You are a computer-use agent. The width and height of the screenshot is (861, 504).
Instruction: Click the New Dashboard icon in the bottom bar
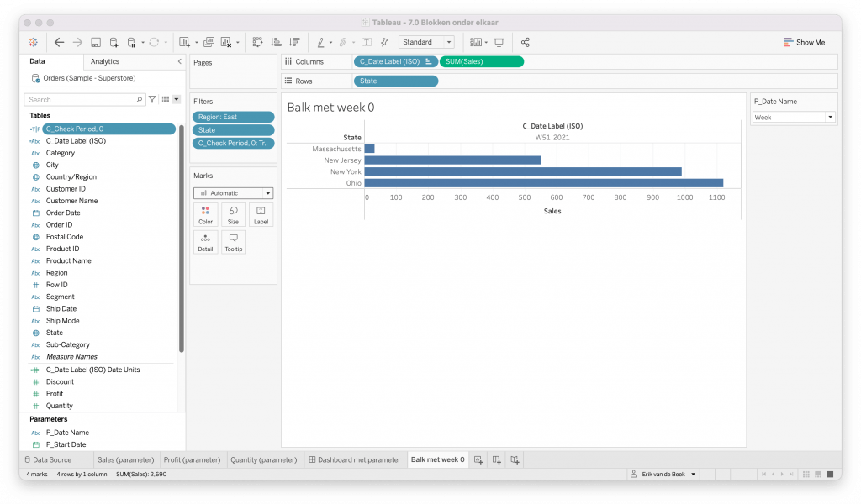click(497, 459)
